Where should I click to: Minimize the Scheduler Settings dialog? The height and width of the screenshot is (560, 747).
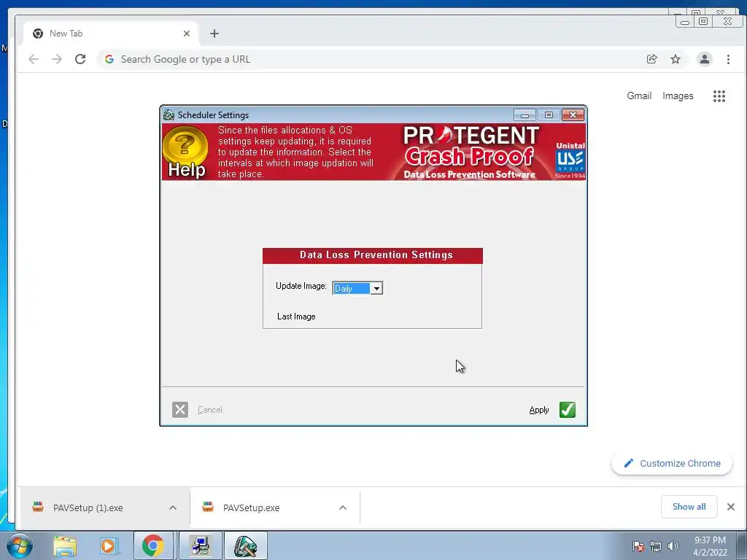tap(525, 114)
